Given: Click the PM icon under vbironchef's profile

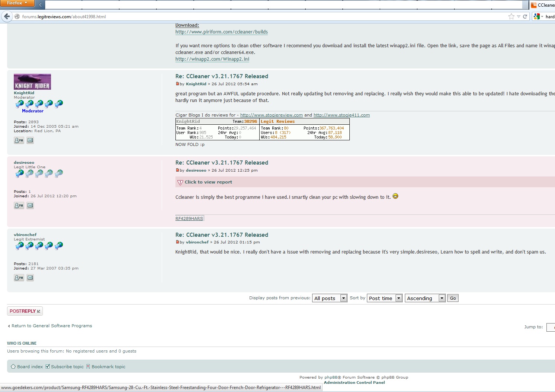Looking at the screenshot, I should (x=19, y=278).
